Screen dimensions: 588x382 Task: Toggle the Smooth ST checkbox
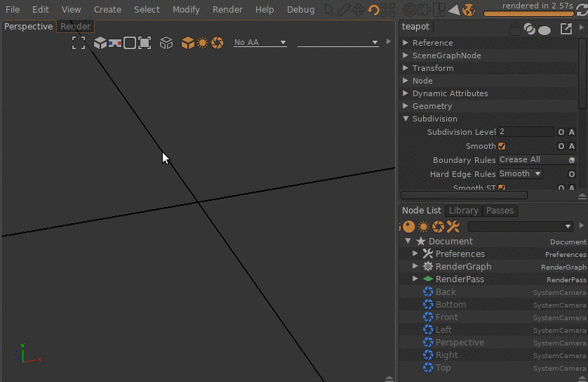tap(502, 188)
